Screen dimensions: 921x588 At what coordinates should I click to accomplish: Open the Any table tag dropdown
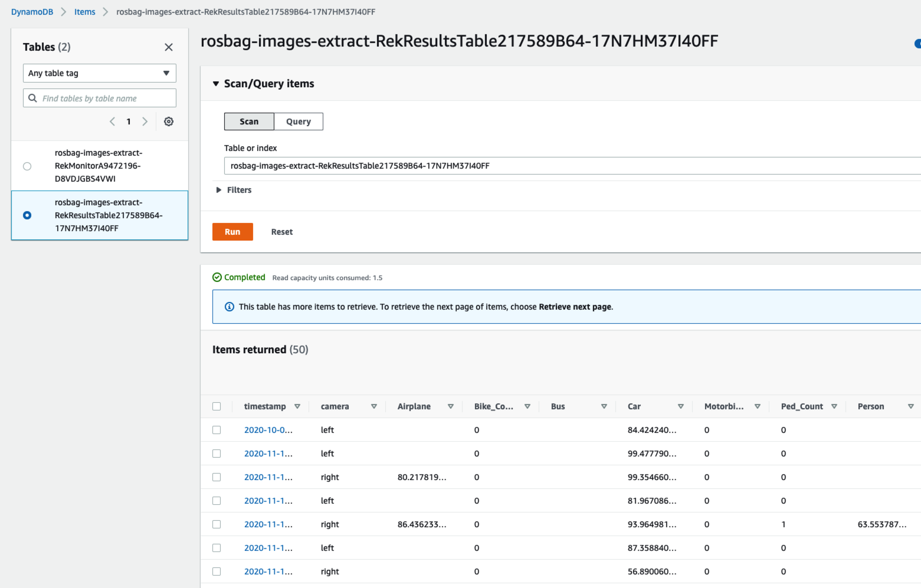click(x=99, y=73)
